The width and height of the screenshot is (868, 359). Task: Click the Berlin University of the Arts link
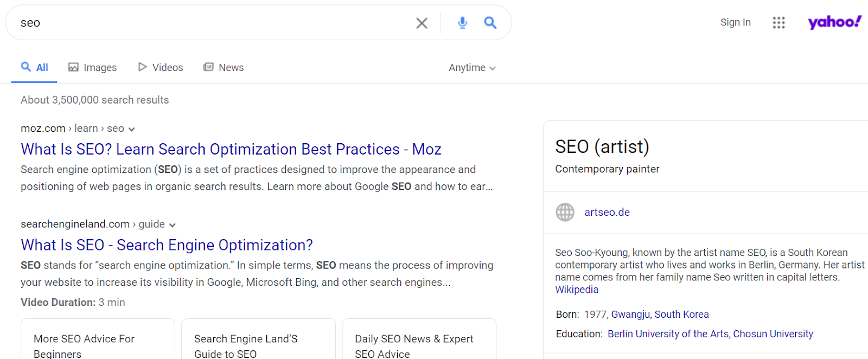tap(668, 334)
